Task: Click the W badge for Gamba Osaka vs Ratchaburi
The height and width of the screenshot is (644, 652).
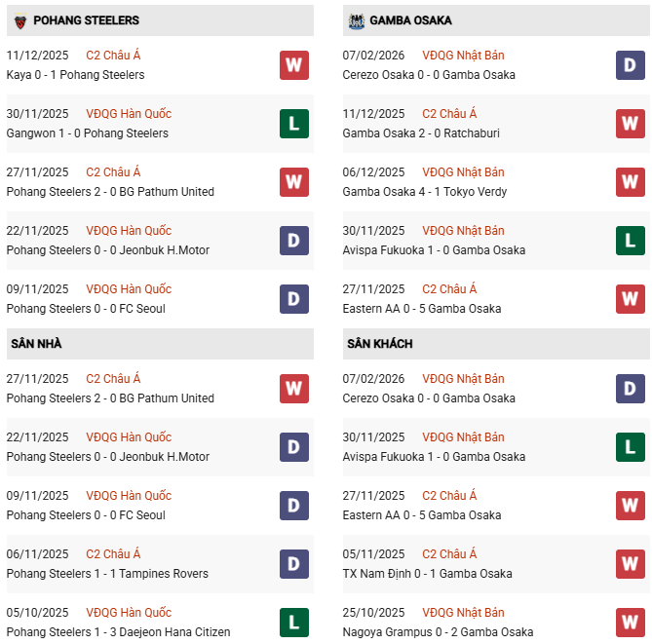Action: pyautogui.click(x=630, y=124)
